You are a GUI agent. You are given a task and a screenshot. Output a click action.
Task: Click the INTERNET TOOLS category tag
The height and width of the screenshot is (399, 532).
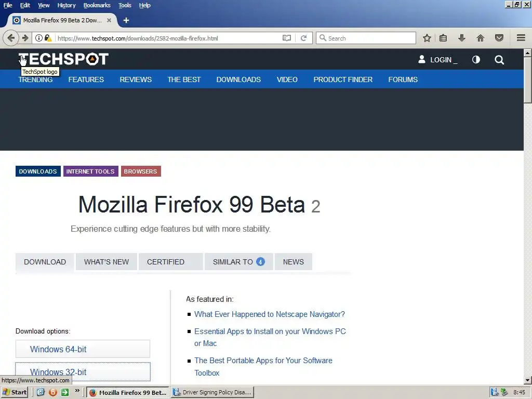coord(90,171)
